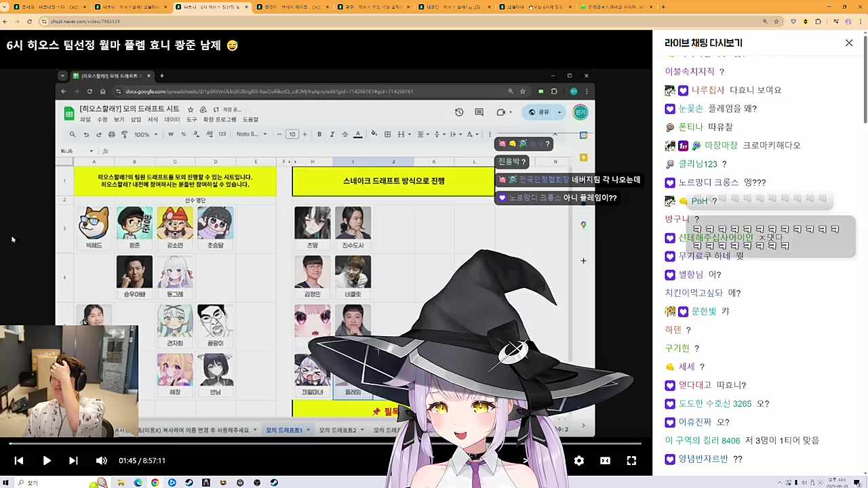Seek on the video progress bar

(325, 444)
